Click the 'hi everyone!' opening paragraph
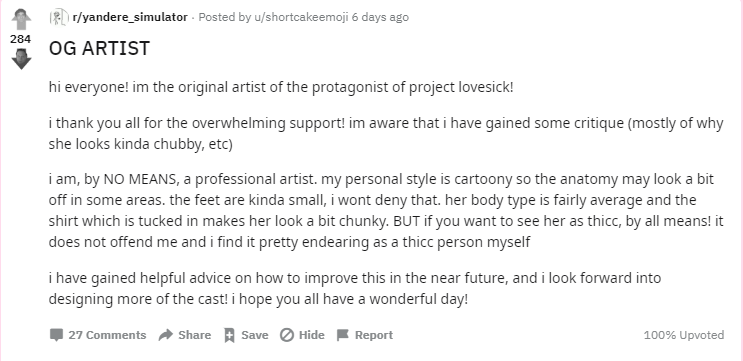Image resolution: width=743 pixels, height=361 pixels. point(281,88)
